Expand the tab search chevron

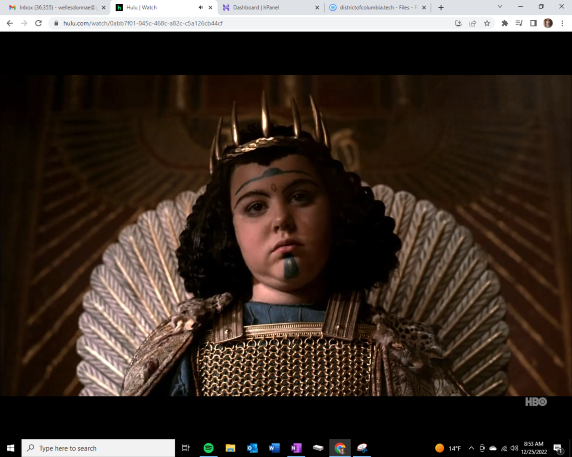click(x=500, y=7)
